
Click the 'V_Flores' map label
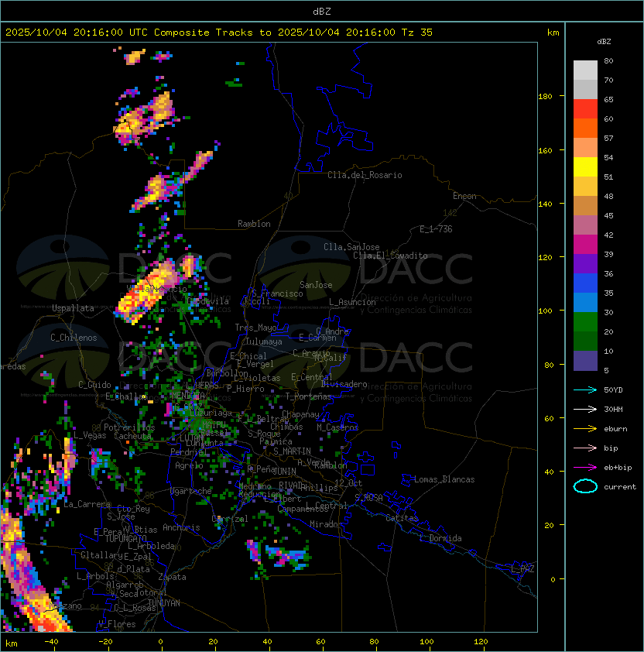pyautogui.click(x=117, y=624)
